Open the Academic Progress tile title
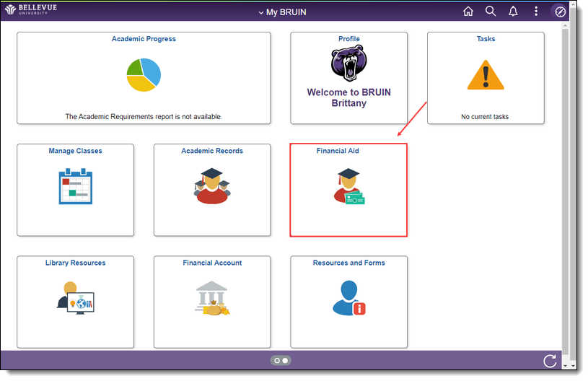 (x=144, y=39)
